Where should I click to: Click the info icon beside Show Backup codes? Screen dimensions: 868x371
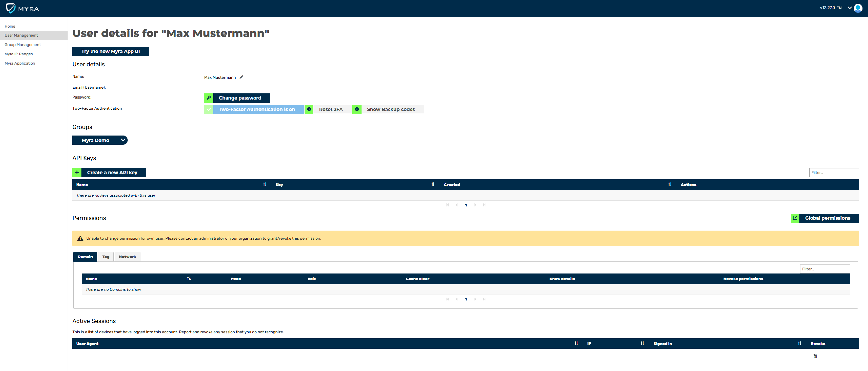[x=357, y=109]
